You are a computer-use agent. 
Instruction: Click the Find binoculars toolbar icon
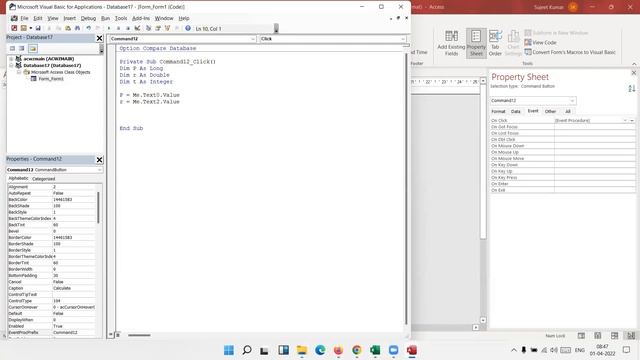78,28
